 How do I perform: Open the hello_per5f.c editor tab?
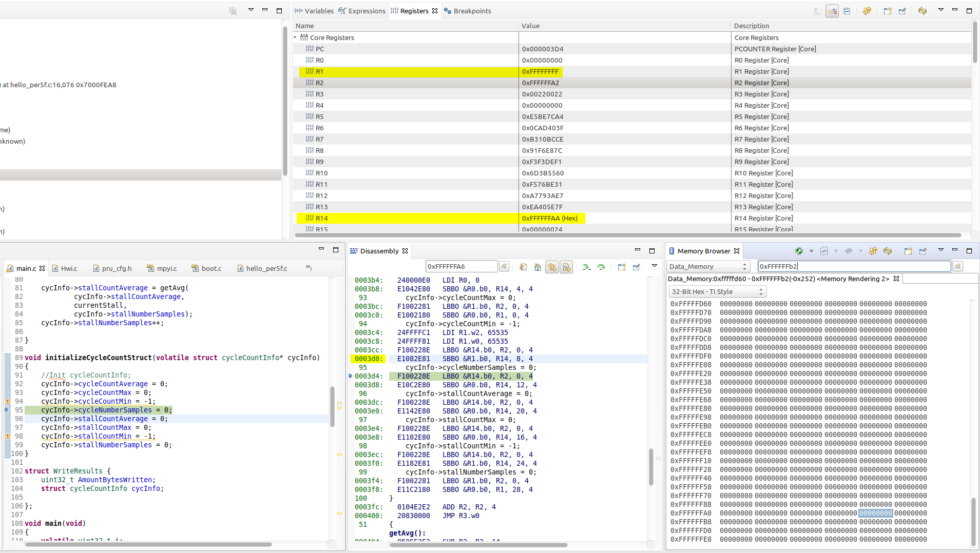[x=266, y=268]
